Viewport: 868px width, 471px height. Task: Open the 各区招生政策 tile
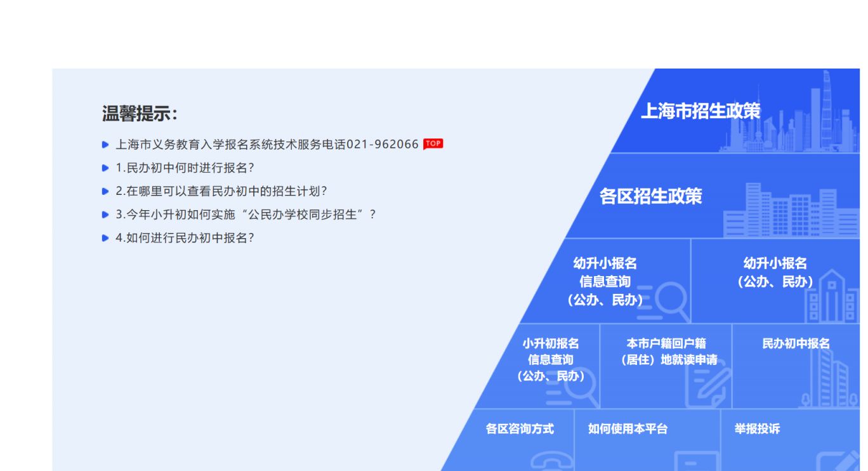pos(714,196)
